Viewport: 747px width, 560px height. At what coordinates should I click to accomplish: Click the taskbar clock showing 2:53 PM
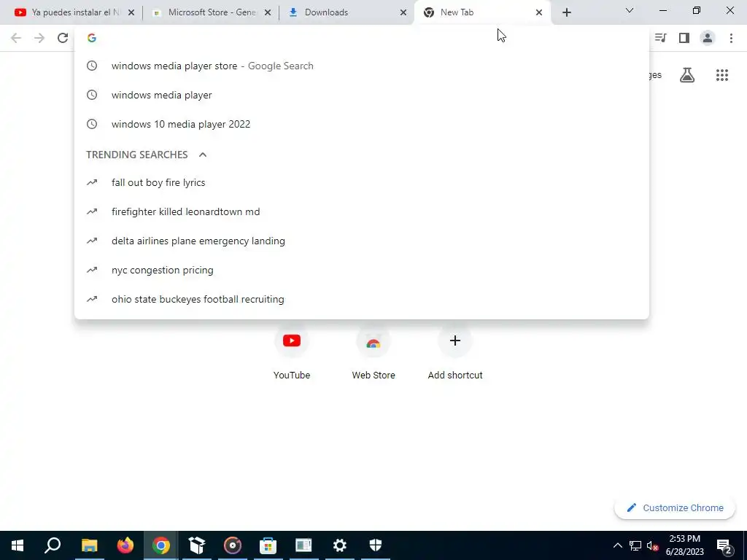pyautogui.click(x=684, y=545)
